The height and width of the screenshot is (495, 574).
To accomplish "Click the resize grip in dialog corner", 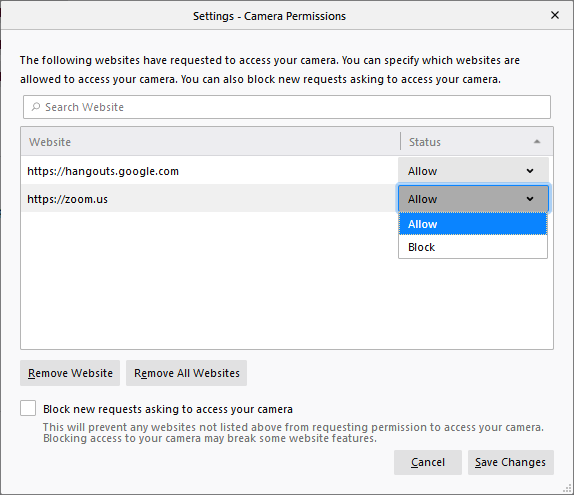I will click(x=567, y=488).
